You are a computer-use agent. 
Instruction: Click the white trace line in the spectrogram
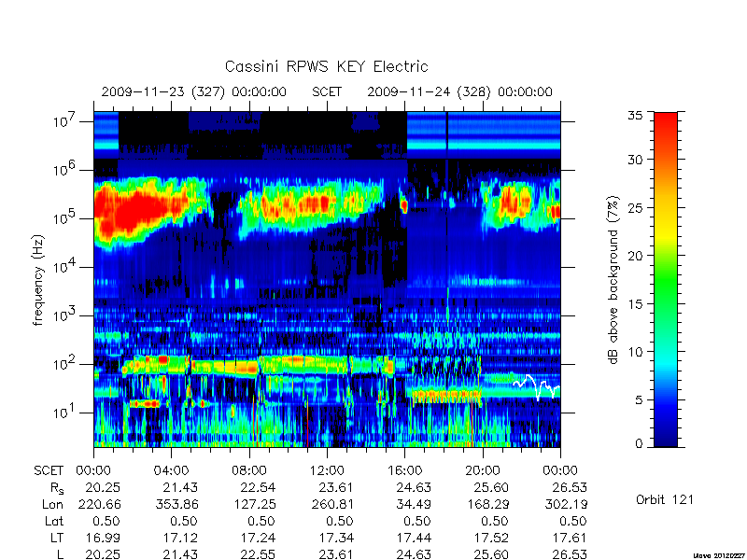pos(536,386)
